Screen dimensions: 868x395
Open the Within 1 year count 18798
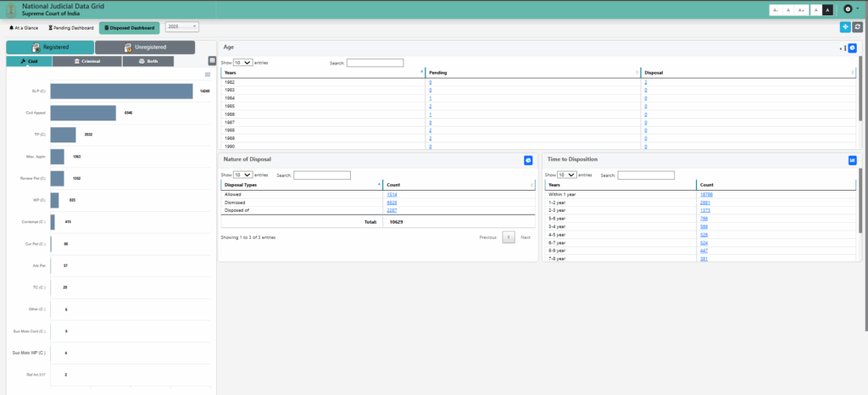[x=706, y=195]
